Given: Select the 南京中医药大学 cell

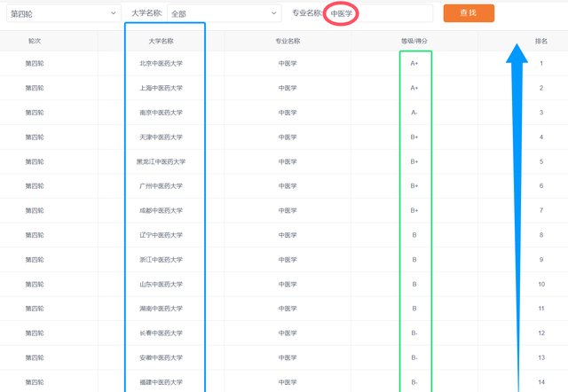Looking at the screenshot, I should pyautogui.click(x=162, y=113).
